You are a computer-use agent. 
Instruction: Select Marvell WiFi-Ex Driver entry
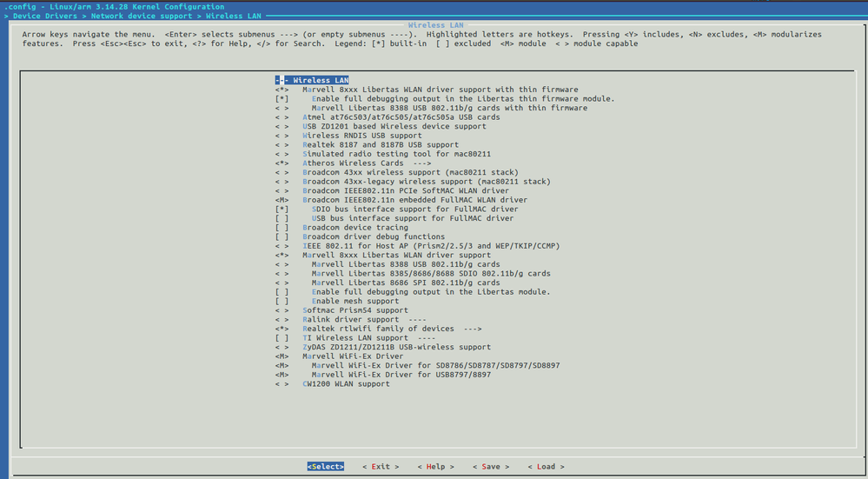tap(340, 356)
